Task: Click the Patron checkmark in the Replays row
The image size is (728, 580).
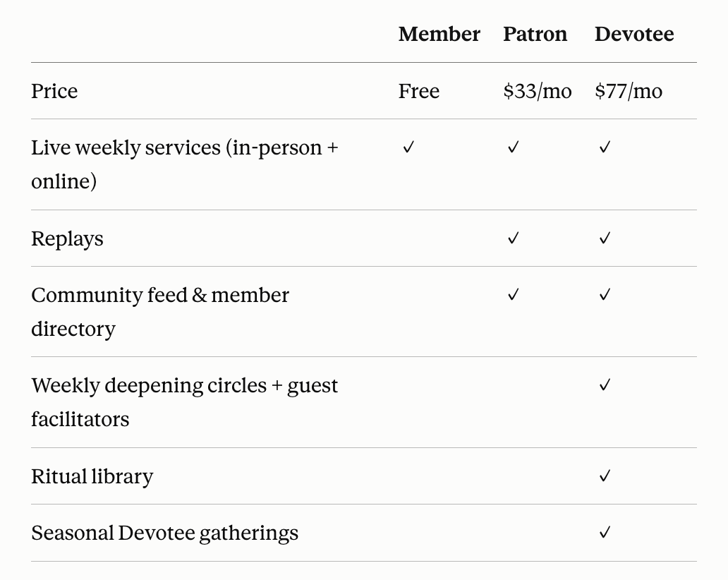Action: [x=513, y=238]
